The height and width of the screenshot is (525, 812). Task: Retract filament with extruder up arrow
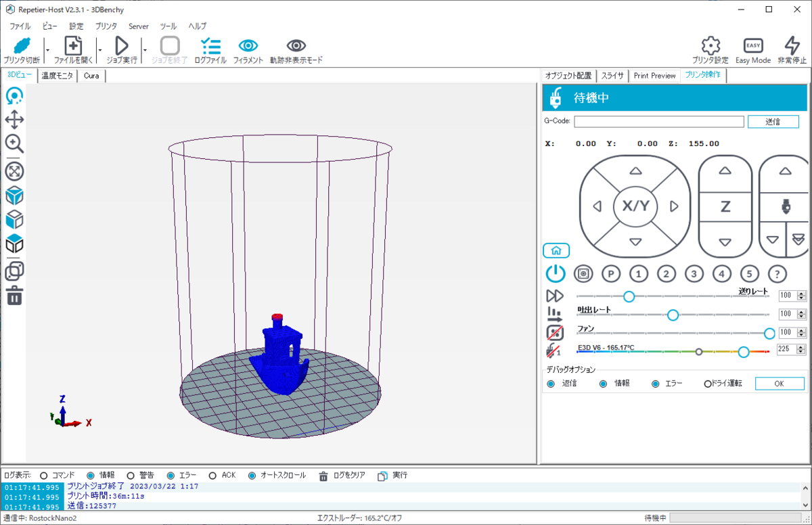click(x=785, y=171)
